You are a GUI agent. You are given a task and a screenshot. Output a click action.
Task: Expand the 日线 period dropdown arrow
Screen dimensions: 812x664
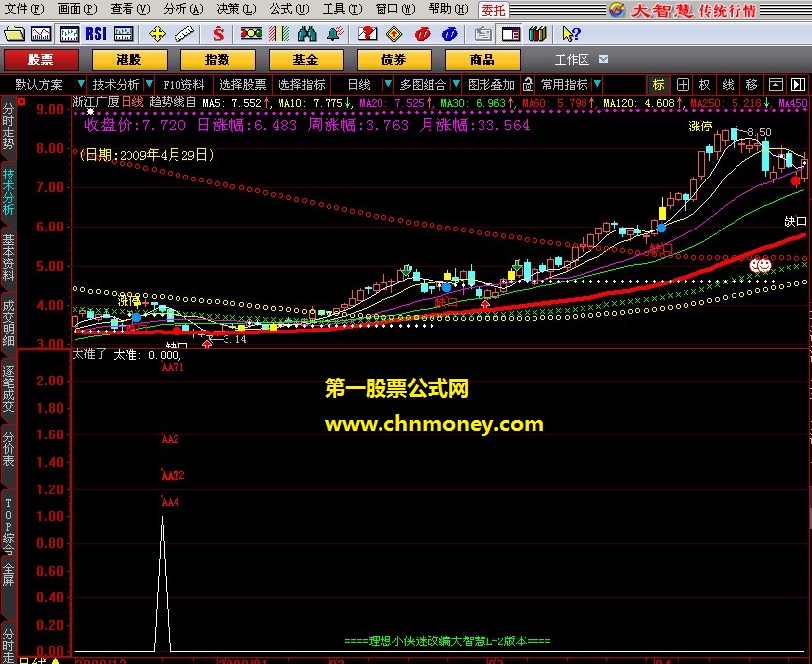[x=388, y=84]
